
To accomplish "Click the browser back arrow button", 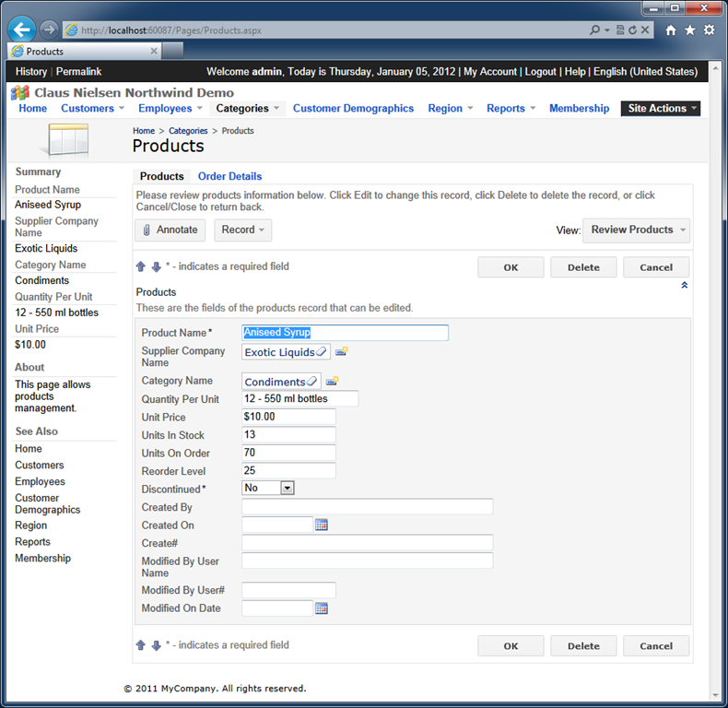I will coord(23,29).
